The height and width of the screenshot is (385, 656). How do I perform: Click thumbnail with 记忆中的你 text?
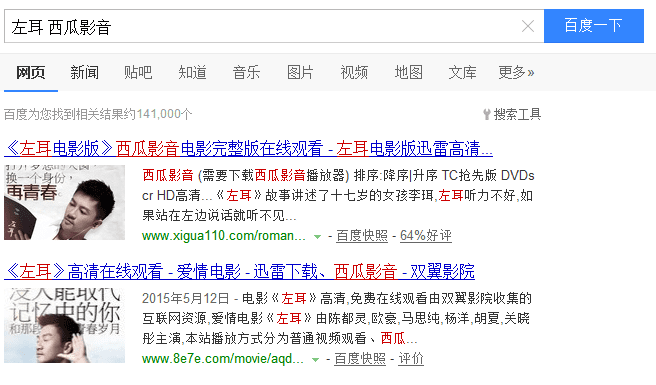pos(64,326)
